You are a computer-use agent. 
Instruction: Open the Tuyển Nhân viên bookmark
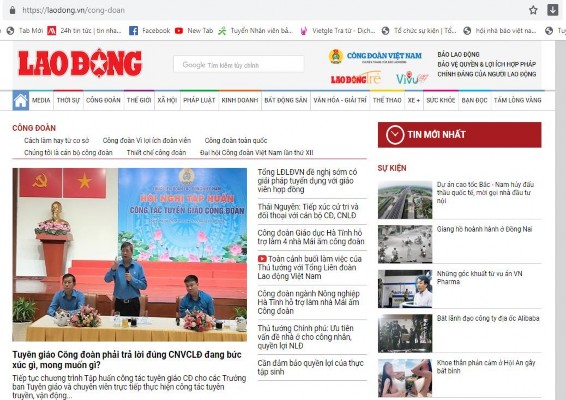(255, 31)
